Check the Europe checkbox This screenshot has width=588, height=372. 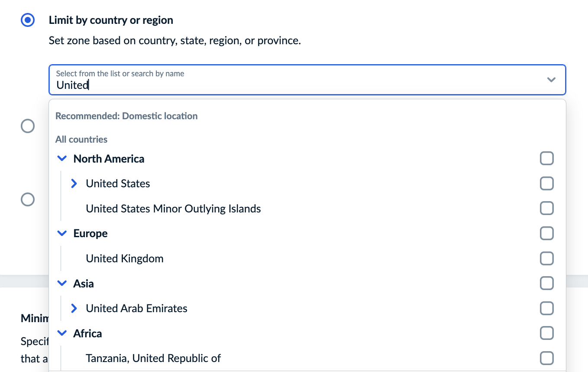546,233
